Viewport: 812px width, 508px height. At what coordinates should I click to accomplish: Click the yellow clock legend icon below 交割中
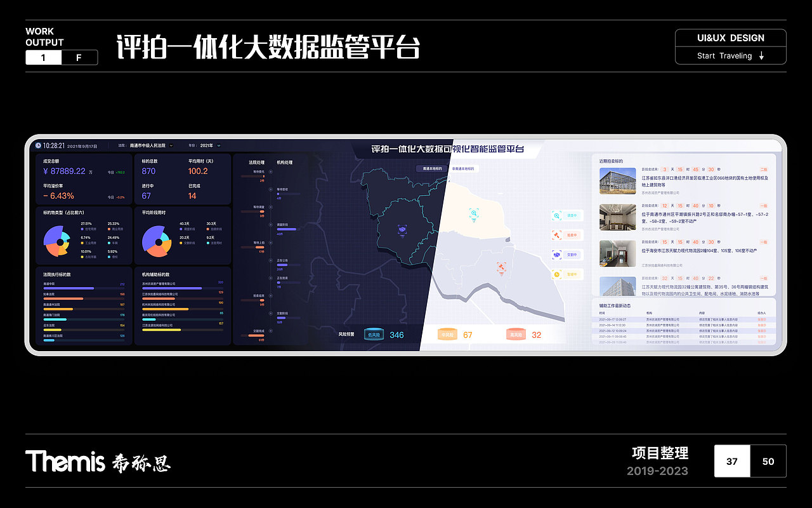tap(556, 274)
